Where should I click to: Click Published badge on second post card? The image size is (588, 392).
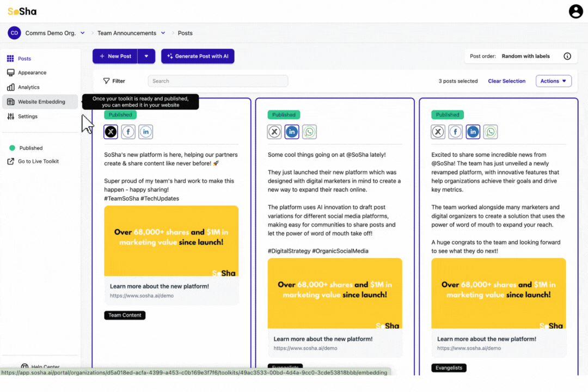click(284, 115)
